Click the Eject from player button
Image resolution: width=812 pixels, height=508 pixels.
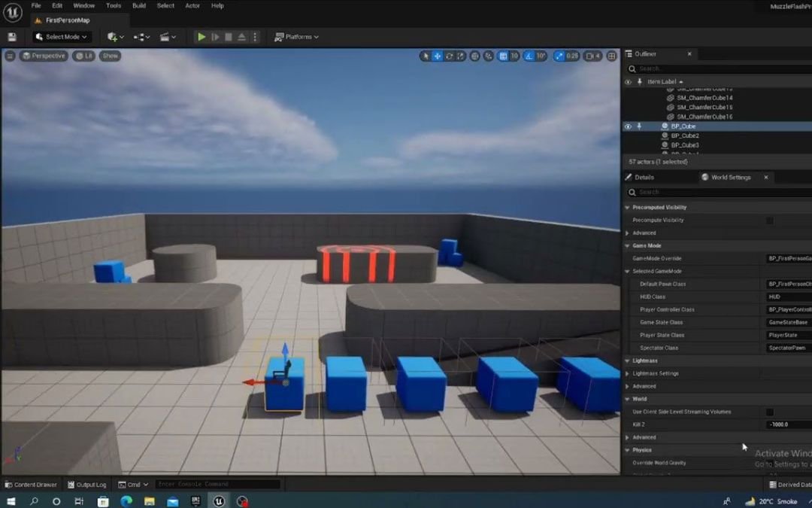[x=241, y=37]
